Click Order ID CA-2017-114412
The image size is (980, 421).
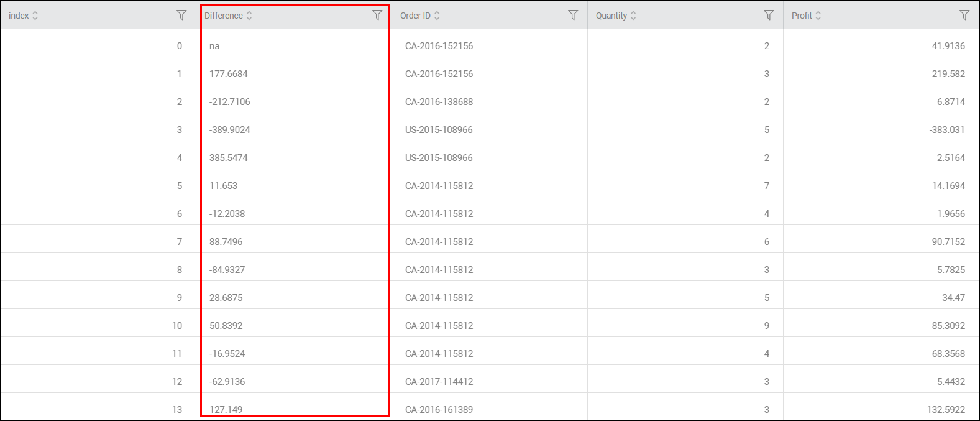pyautogui.click(x=439, y=382)
